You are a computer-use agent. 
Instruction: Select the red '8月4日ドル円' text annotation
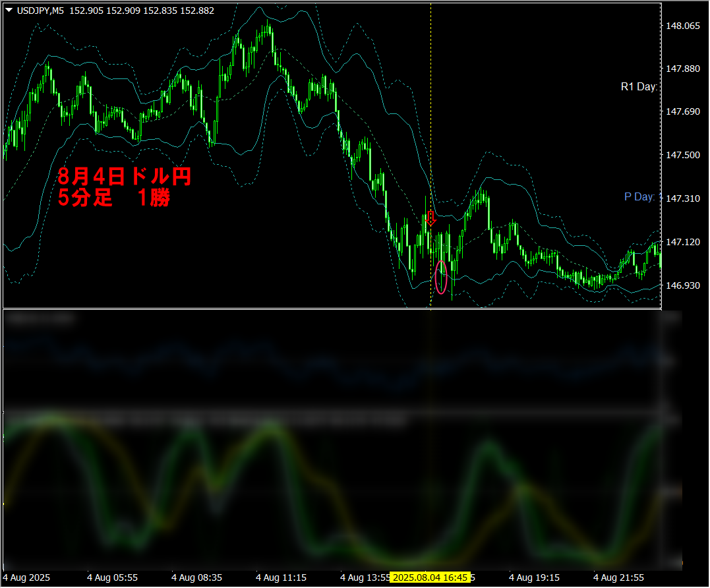[124, 177]
